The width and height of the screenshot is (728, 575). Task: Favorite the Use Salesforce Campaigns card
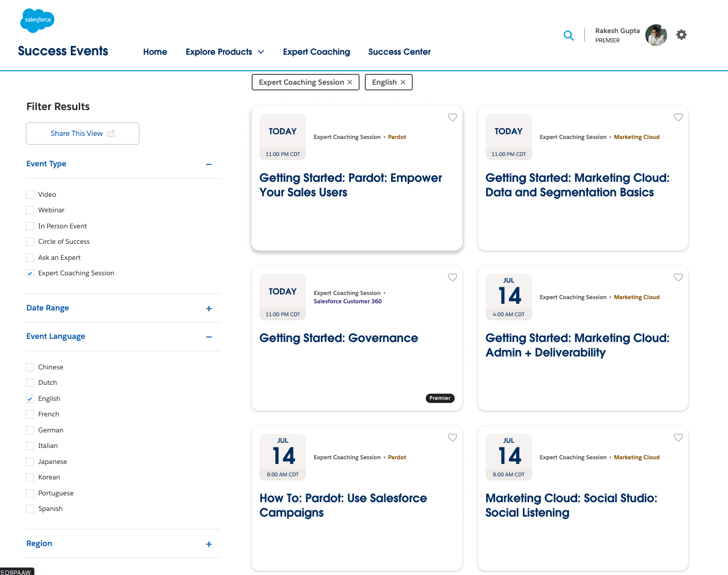pyautogui.click(x=453, y=438)
